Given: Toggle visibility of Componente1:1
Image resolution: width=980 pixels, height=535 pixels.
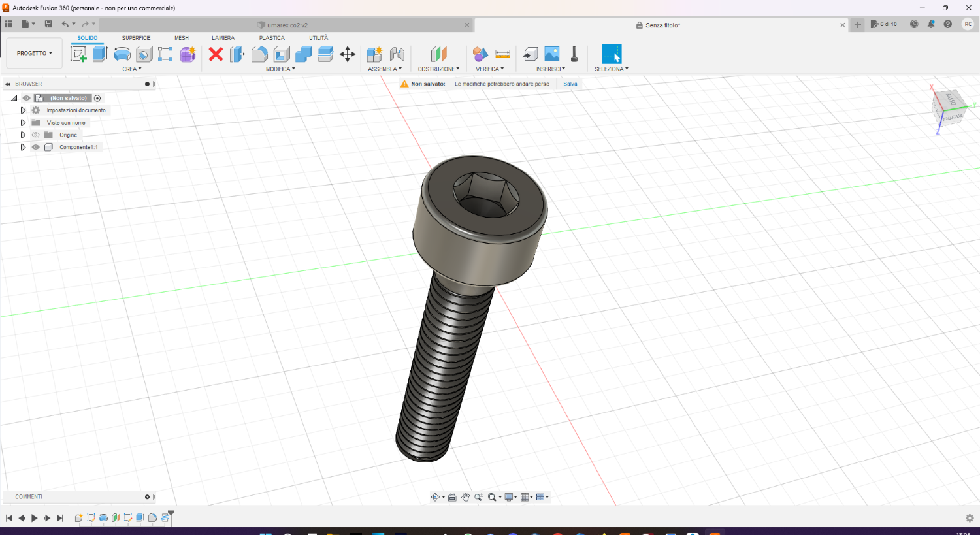Looking at the screenshot, I should pos(36,147).
